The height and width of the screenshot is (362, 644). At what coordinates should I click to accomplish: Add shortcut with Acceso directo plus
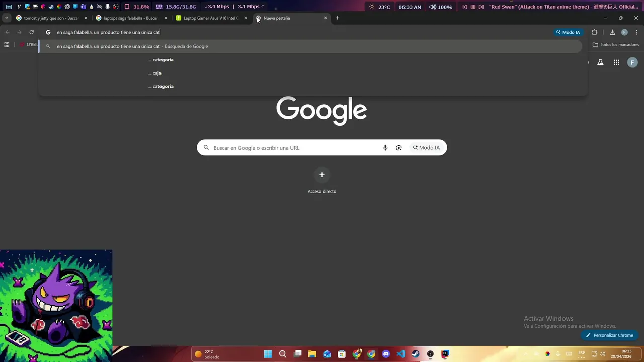(322, 175)
